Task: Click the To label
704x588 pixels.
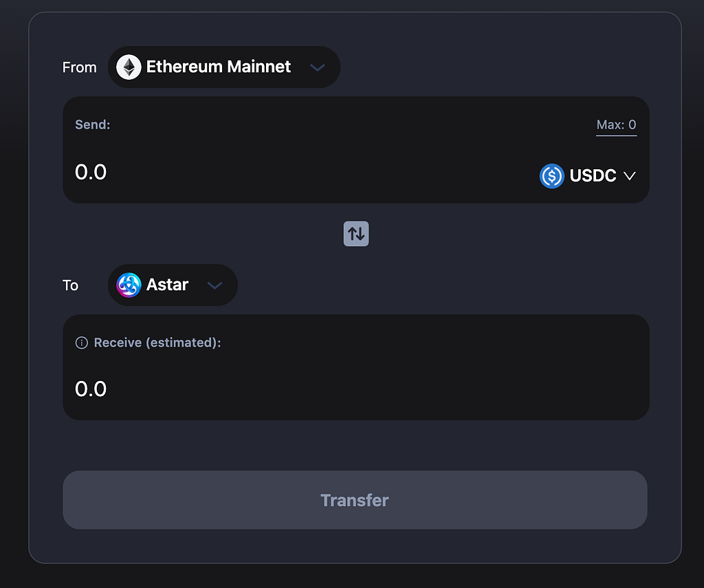Action: pyautogui.click(x=71, y=285)
